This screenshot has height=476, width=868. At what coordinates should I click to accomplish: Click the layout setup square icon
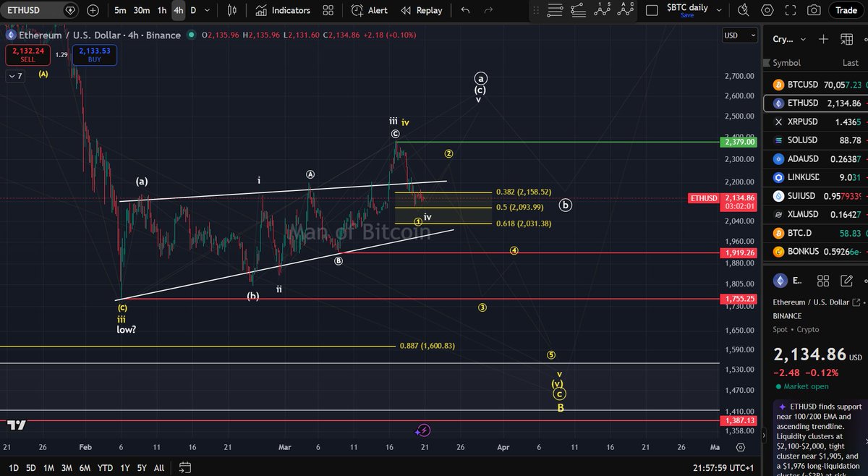pyautogui.click(x=652, y=11)
